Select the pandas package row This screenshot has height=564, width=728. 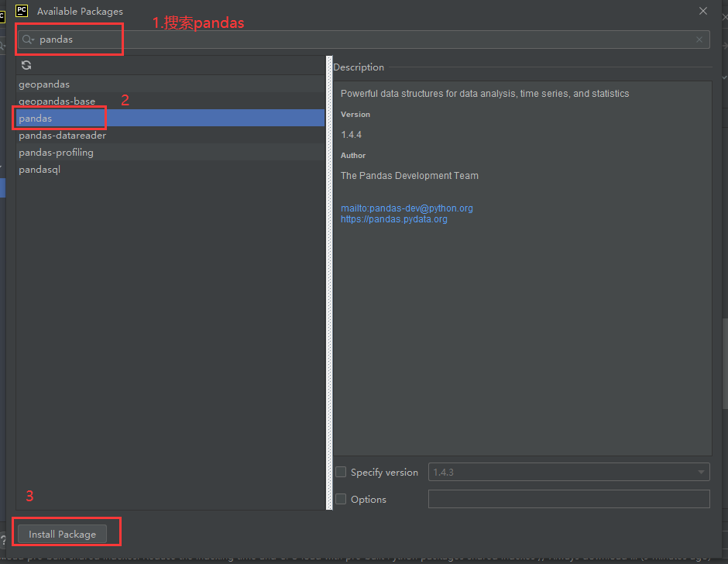click(170, 118)
